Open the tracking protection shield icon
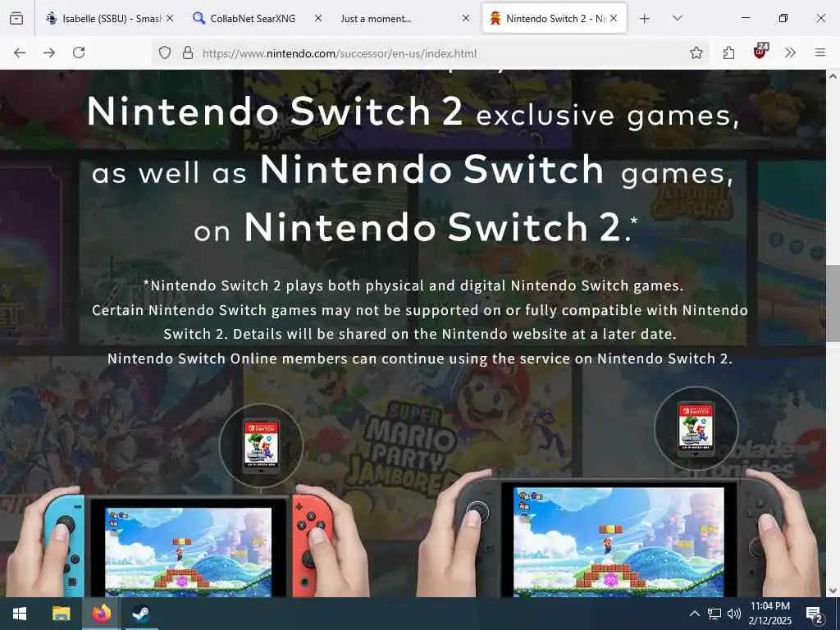Image resolution: width=840 pixels, height=630 pixels. pyautogui.click(x=165, y=52)
